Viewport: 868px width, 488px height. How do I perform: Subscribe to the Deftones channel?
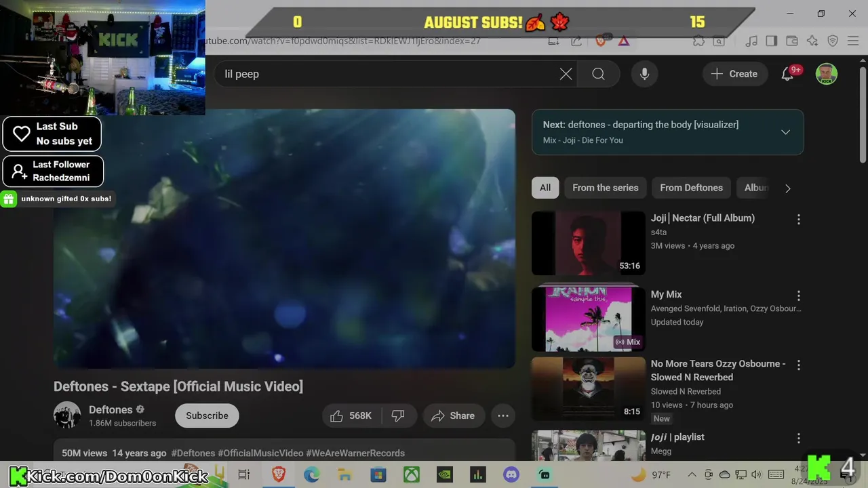[207, 415]
